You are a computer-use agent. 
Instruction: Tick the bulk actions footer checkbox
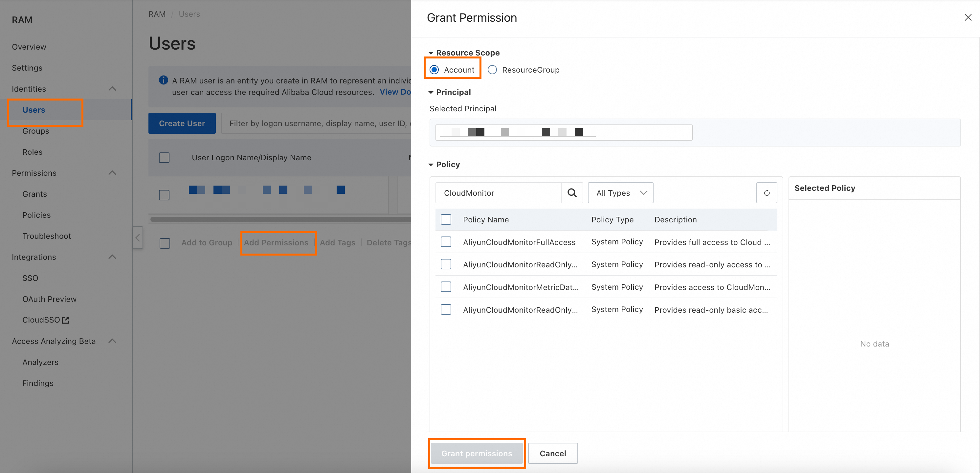tap(165, 243)
